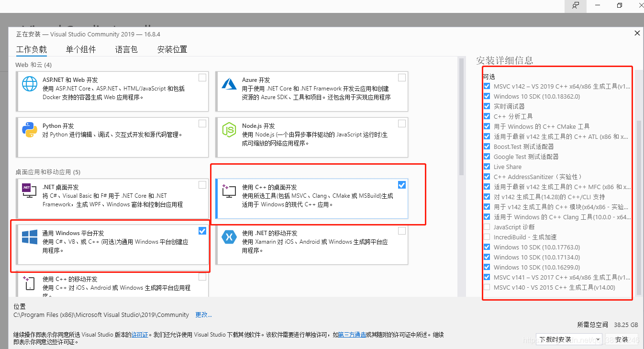Uncheck the Live Share component
Screen dimensions: 644x349
[x=487, y=167]
